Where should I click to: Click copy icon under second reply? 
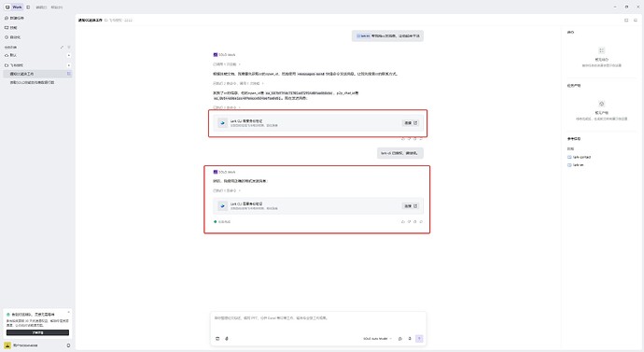pos(414,222)
